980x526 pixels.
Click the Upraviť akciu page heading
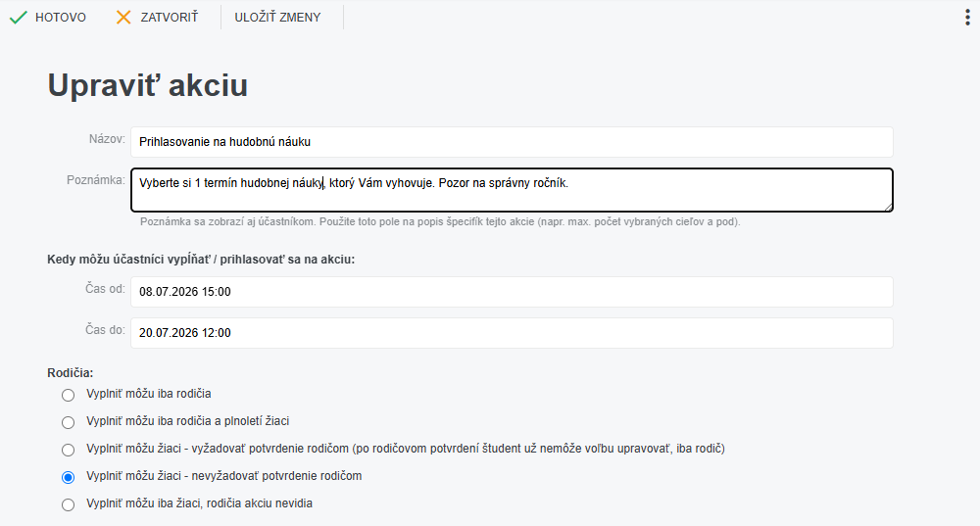coord(148,85)
